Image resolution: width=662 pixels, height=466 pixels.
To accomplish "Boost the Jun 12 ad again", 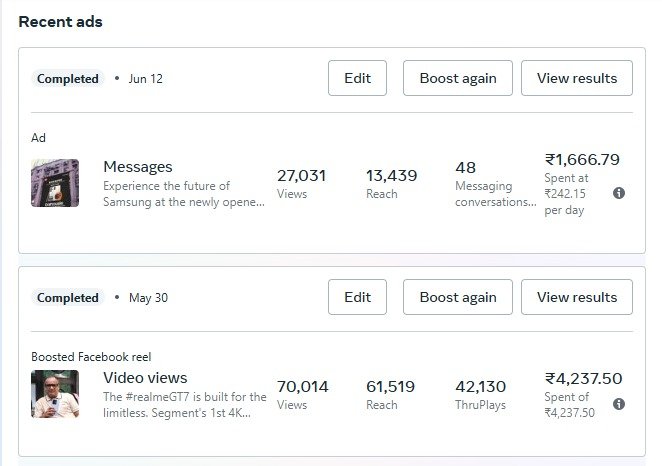I will (x=457, y=78).
